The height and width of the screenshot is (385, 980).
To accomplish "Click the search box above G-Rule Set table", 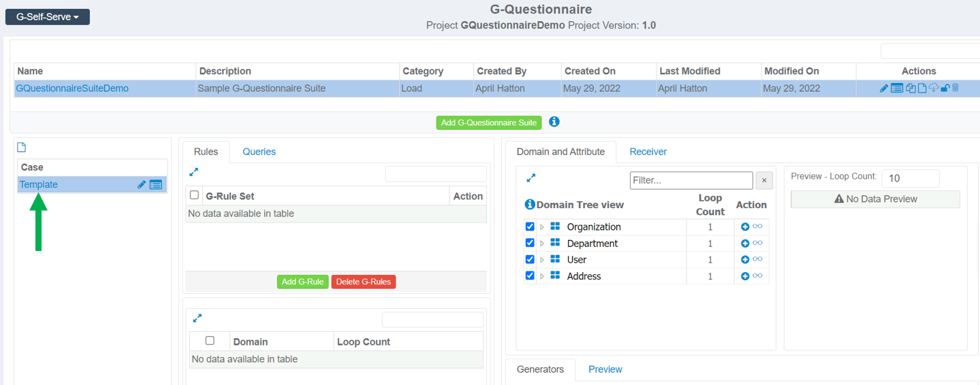I will (436, 174).
